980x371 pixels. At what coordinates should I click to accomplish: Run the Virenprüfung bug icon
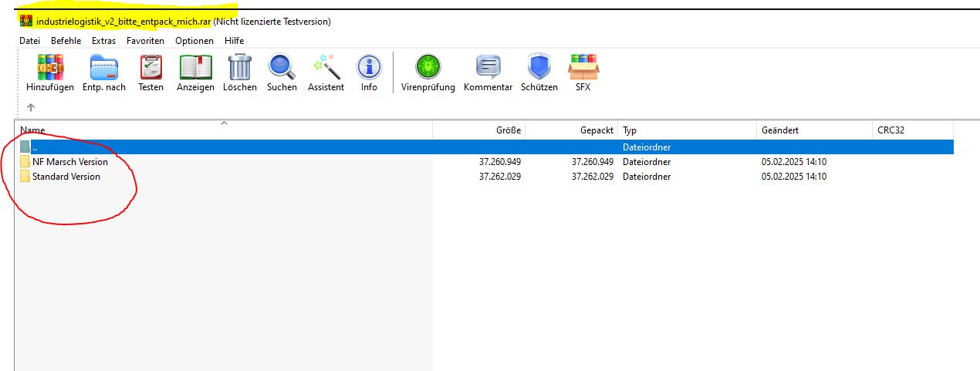click(x=428, y=67)
